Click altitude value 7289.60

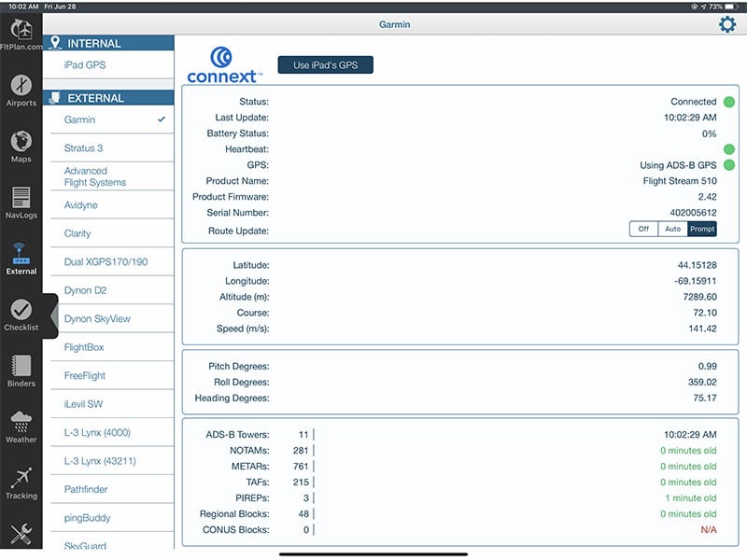tap(699, 297)
